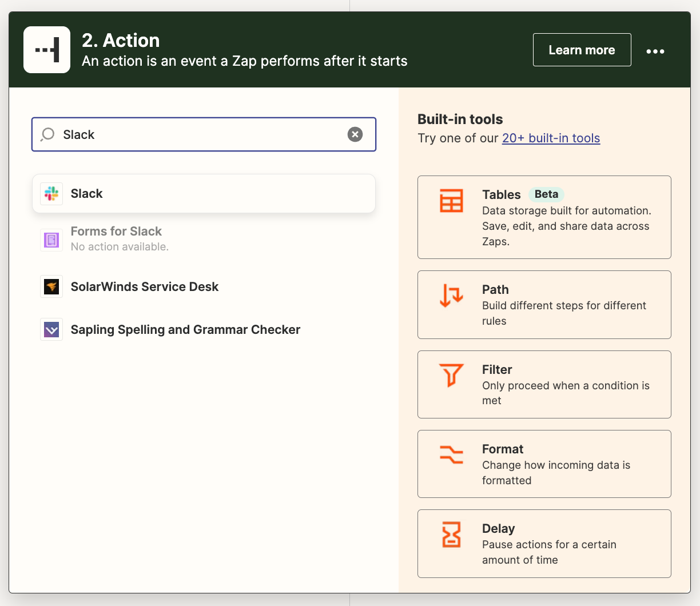Click the magnifying glass search icon
The image size is (700, 606).
click(x=48, y=134)
